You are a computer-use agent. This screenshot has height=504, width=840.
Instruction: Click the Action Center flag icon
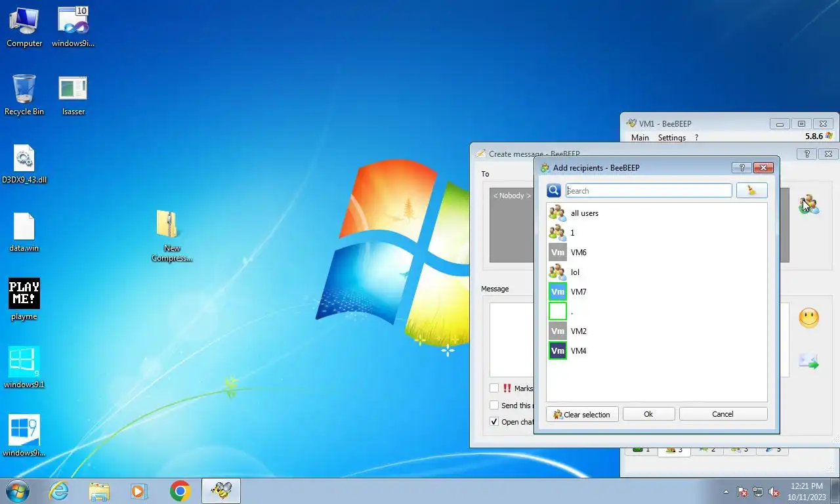742,492
